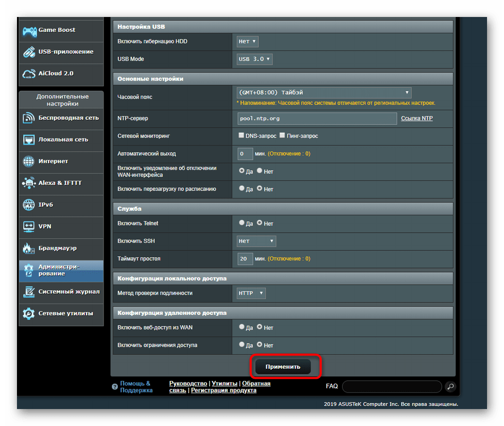Select Да for веб-доступ из WAN
504x426 pixels.
(242, 327)
